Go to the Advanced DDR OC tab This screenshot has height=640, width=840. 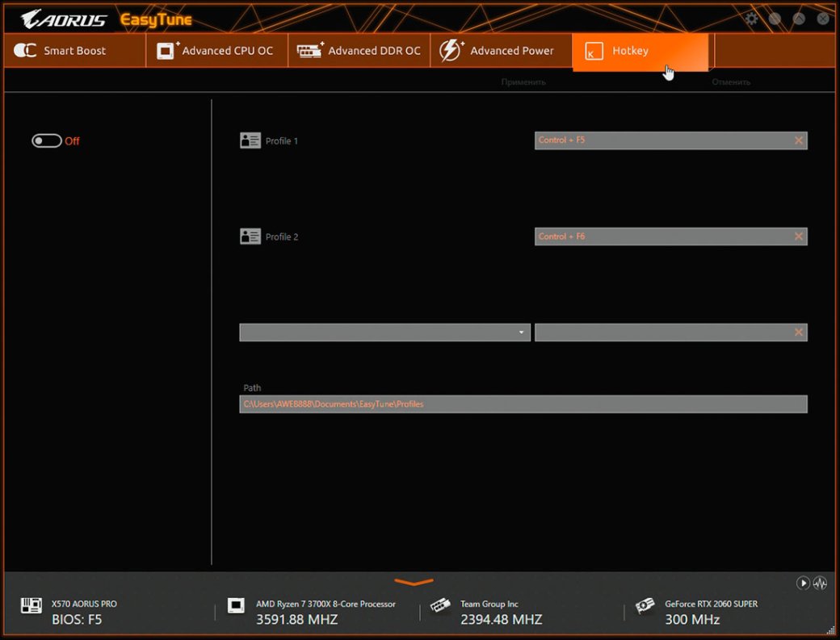(x=359, y=51)
